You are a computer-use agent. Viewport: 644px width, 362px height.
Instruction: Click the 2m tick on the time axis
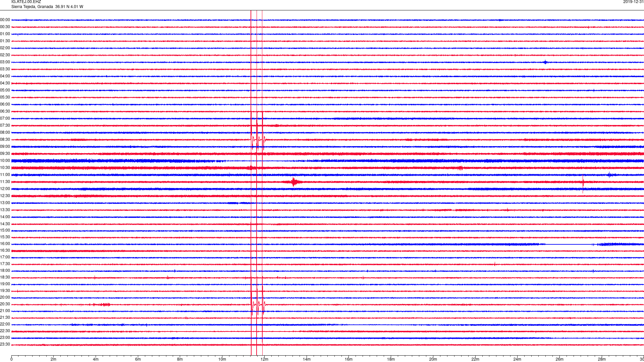coord(54,359)
